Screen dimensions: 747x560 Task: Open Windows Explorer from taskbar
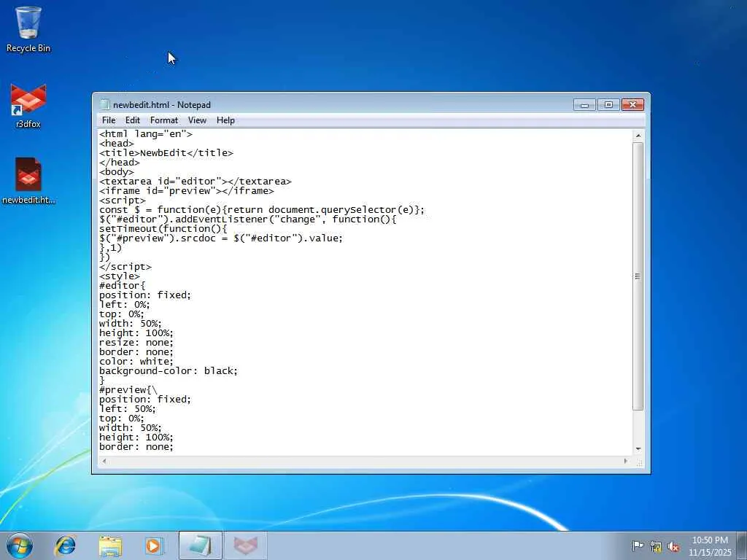coord(111,545)
